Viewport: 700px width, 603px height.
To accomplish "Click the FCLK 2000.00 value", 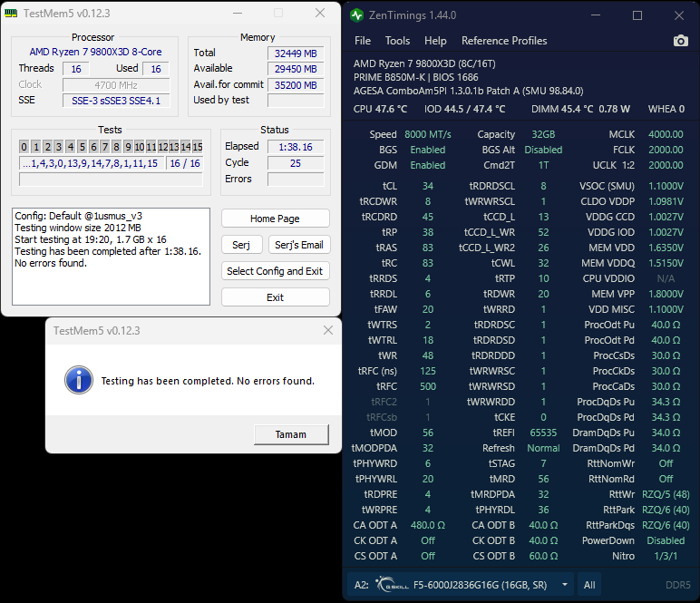I will (666, 150).
